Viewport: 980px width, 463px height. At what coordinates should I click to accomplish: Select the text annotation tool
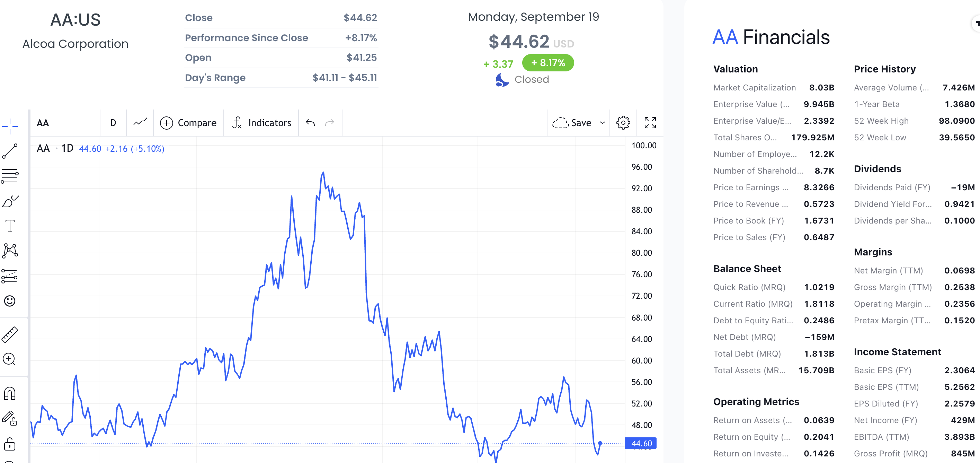point(10,226)
